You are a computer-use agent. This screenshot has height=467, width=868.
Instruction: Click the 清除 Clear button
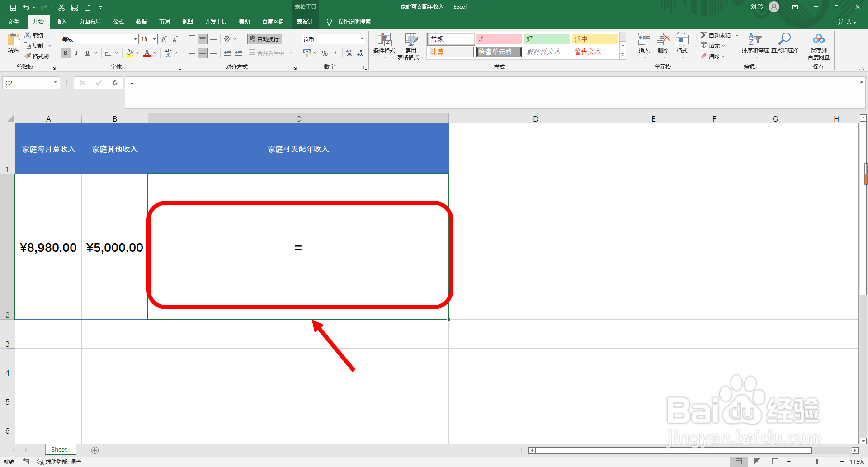click(x=713, y=56)
